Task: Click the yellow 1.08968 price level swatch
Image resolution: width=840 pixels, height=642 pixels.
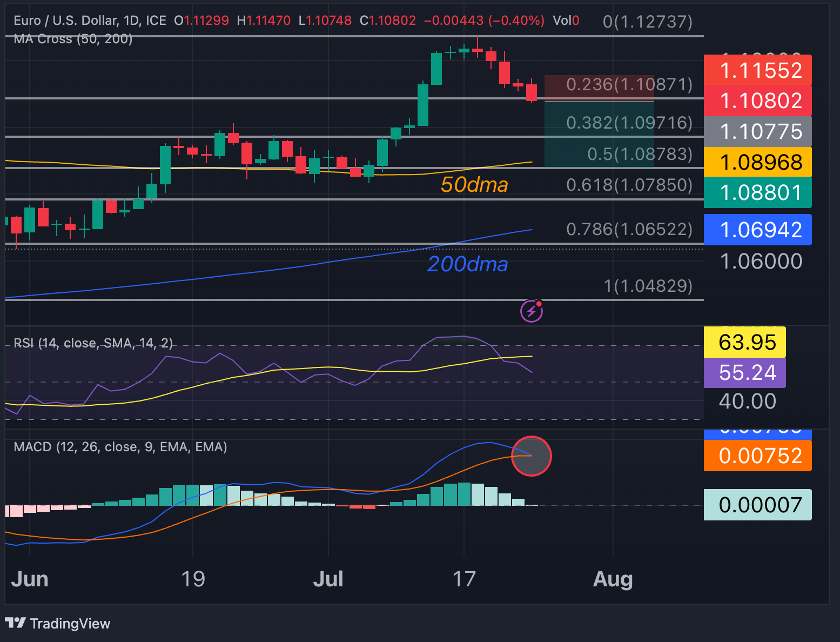Action: 757,162
